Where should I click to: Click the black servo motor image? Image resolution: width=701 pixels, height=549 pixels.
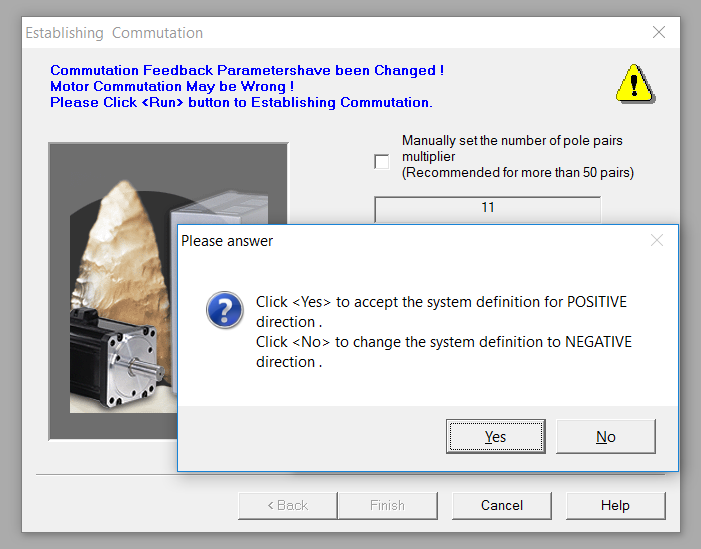point(115,358)
